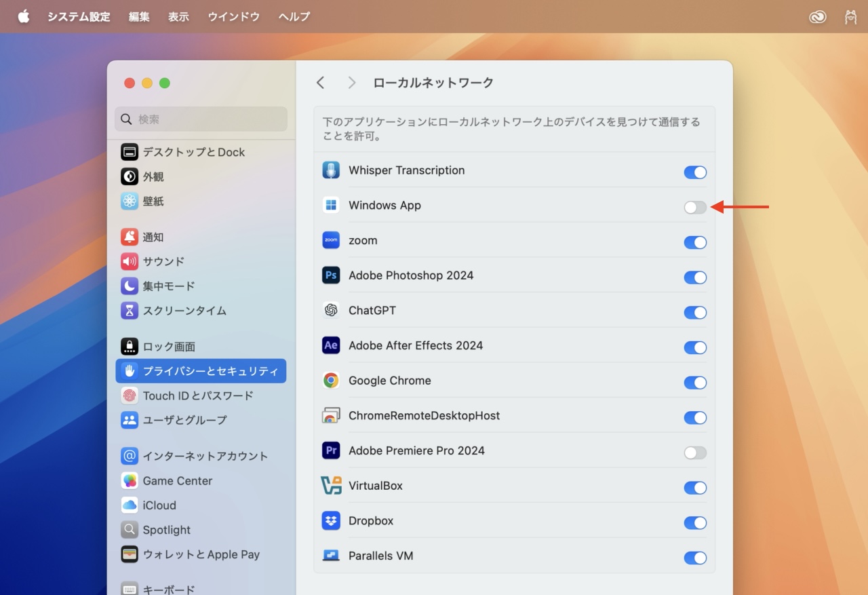Open 外観 settings

point(201,176)
